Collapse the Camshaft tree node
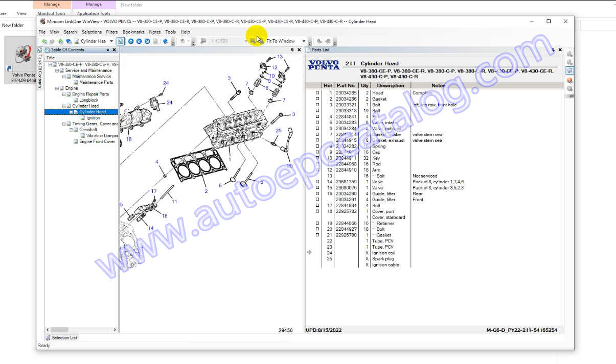The width and height of the screenshot is (616, 364). point(71,130)
